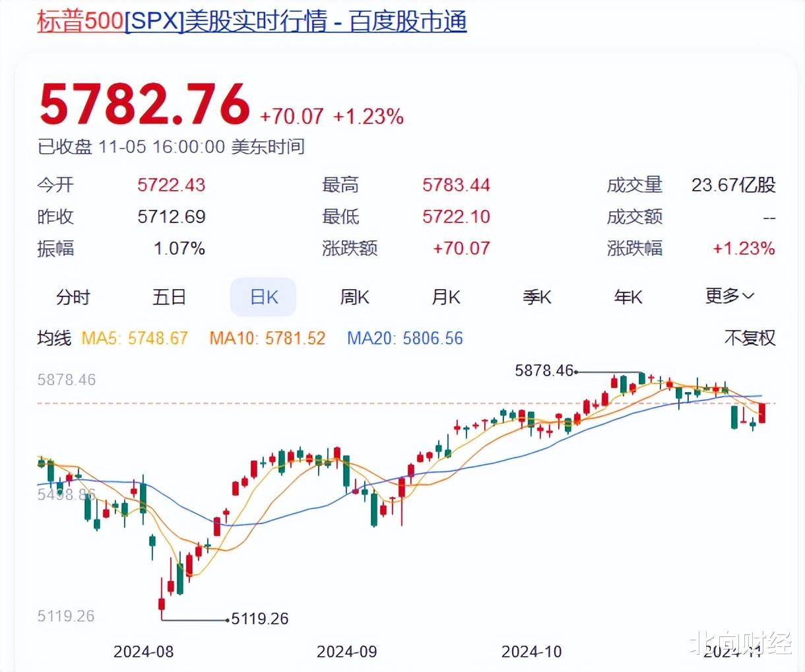Open the 标普500 SPX title link

pyautogui.click(x=251, y=21)
